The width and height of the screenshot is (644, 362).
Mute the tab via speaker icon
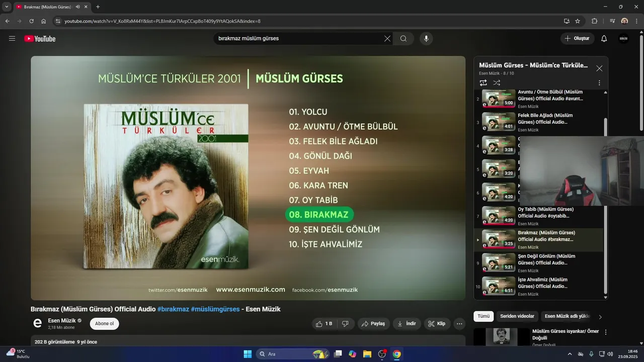(x=77, y=7)
